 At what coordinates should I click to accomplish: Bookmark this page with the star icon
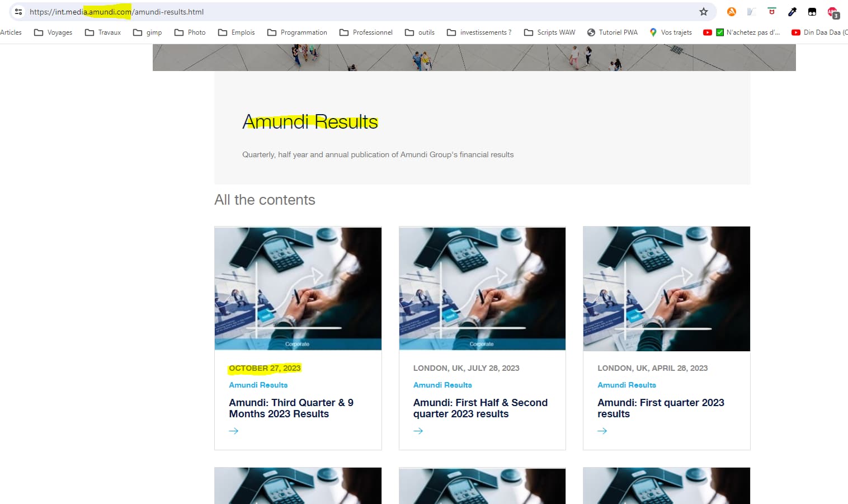point(704,12)
